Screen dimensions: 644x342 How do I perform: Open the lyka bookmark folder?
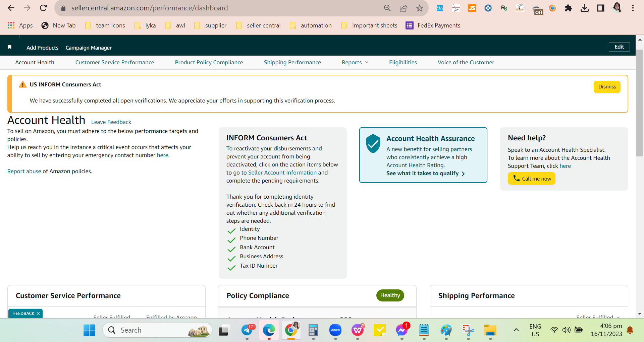(145, 25)
